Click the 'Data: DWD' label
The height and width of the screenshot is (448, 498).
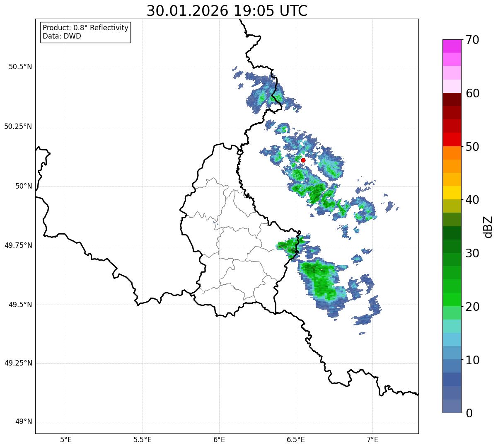click(62, 36)
